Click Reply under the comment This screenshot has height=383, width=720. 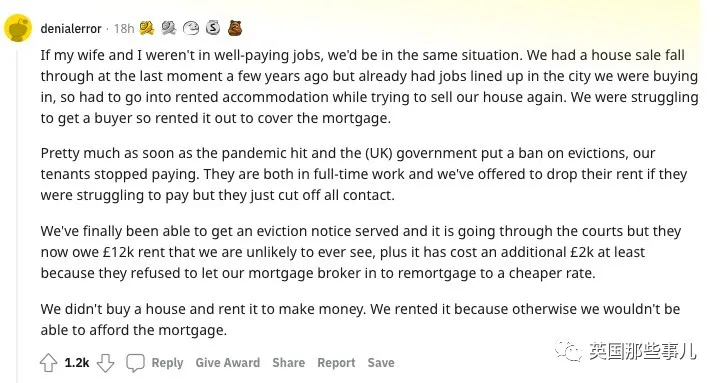[x=168, y=363]
